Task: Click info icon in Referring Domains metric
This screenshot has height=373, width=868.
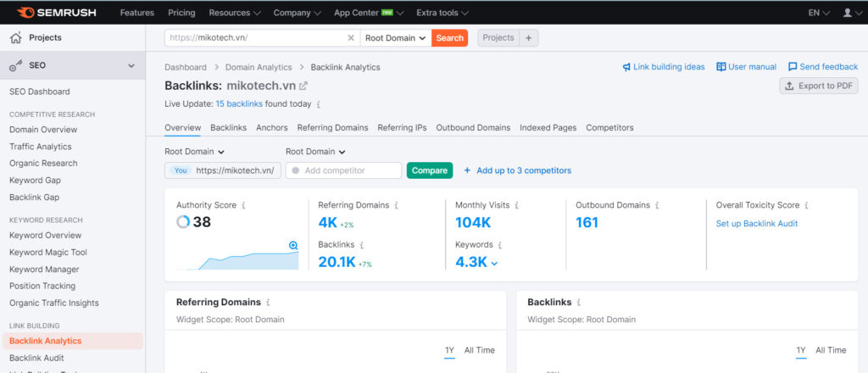Action: click(x=397, y=205)
